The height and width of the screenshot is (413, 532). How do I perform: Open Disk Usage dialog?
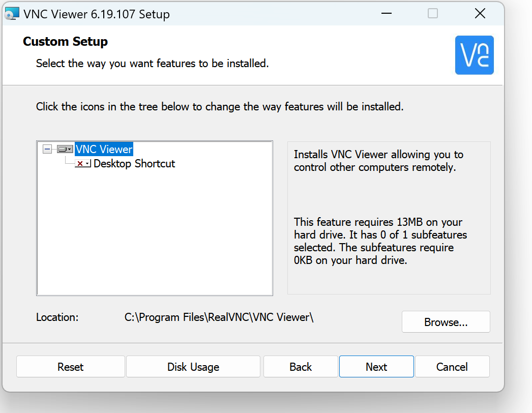coord(193,367)
